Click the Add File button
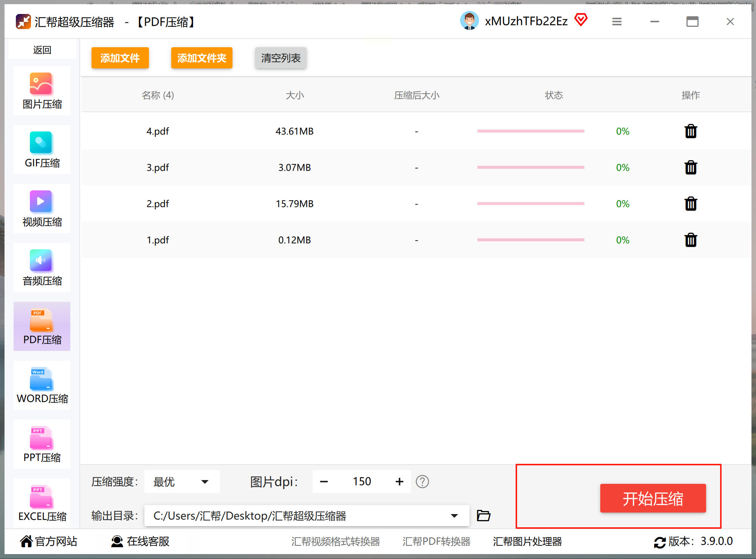Viewport: 756px width, 559px height. [x=120, y=58]
